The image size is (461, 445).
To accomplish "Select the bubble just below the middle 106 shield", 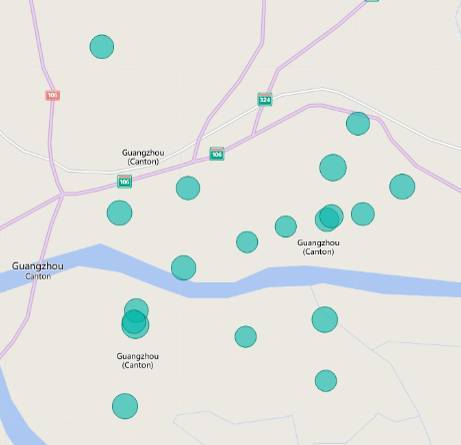I will coord(188,188).
